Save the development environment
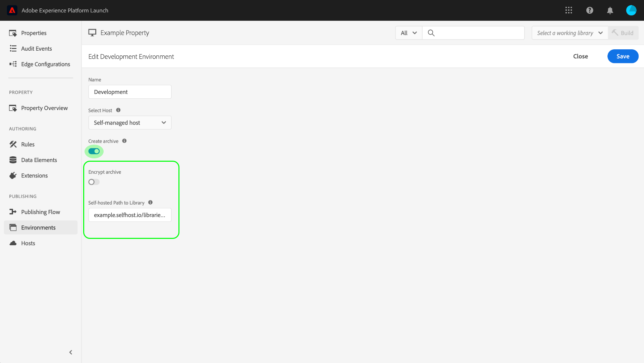 (623, 56)
